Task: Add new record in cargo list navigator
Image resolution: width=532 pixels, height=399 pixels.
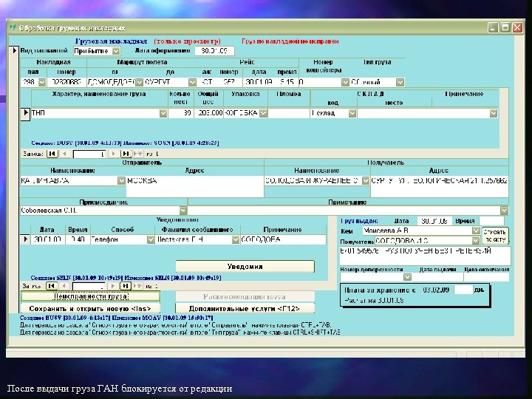Action: point(137,154)
